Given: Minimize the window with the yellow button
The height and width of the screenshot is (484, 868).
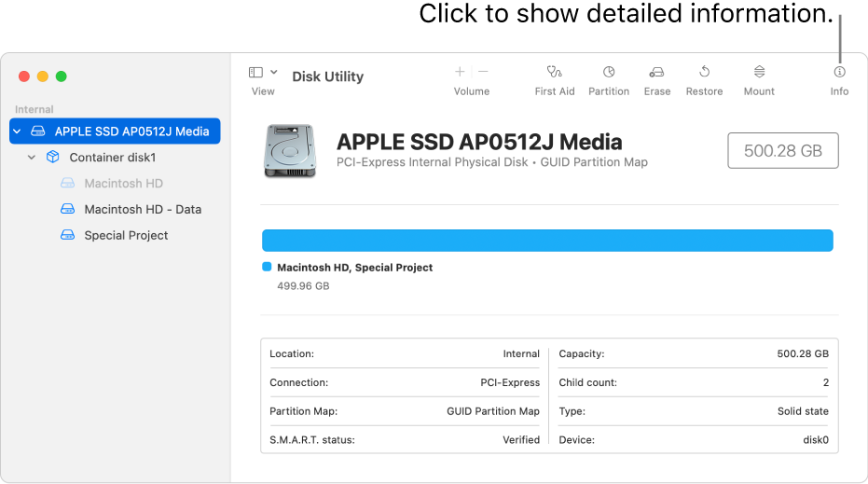Looking at the screenshot, I should pyautogui.click(x=43, y=76).
